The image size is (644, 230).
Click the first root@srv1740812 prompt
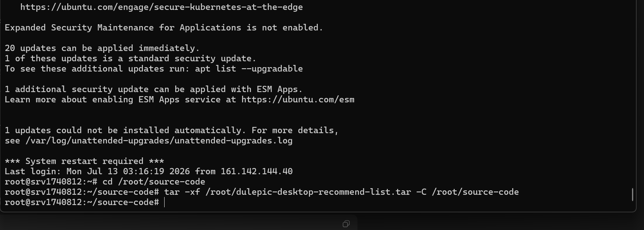click(x=51, y=182)
